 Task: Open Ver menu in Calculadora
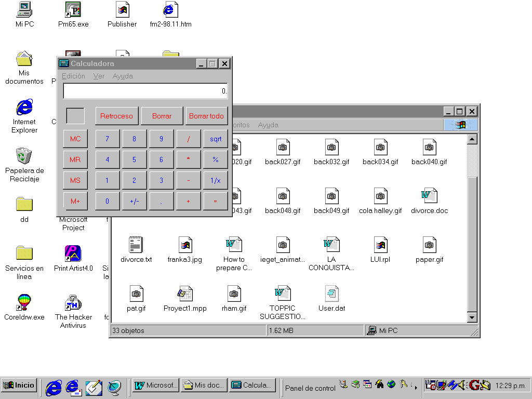pyautogui.click(x=99, y=76)
